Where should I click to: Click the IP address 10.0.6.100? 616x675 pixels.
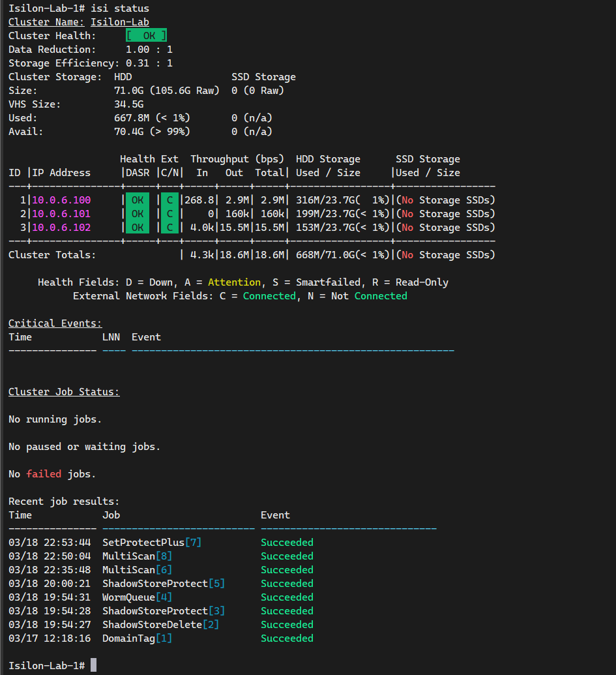(x=61, y=200)
